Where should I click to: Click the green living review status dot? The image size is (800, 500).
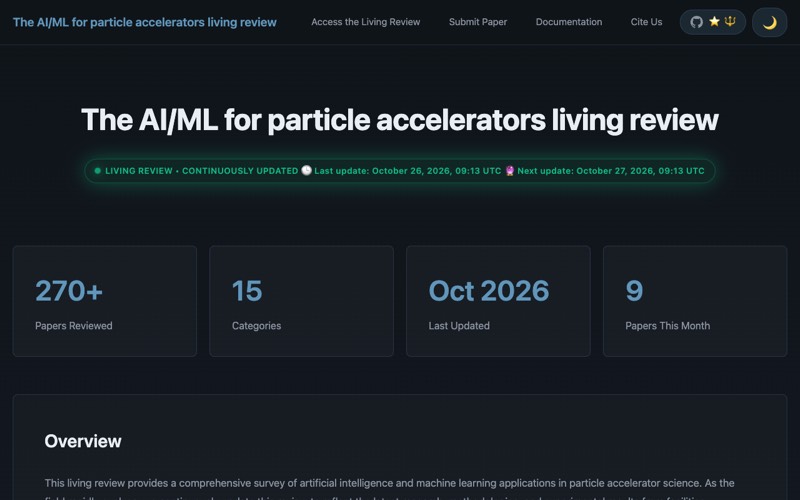tap(98, 171)
